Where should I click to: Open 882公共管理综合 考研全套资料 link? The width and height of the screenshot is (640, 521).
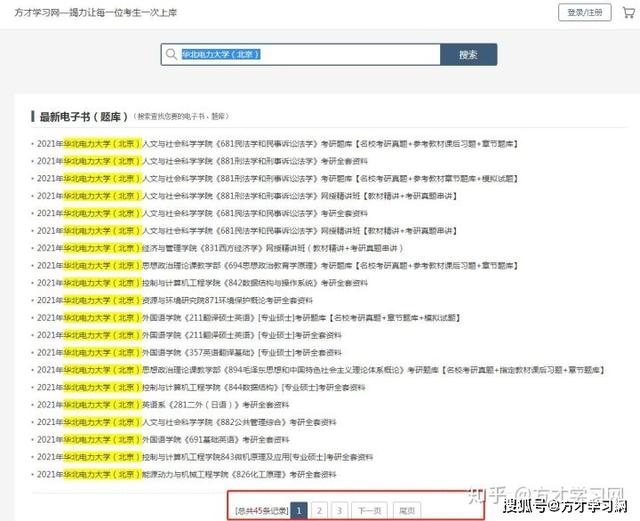[x=187, y=422]
